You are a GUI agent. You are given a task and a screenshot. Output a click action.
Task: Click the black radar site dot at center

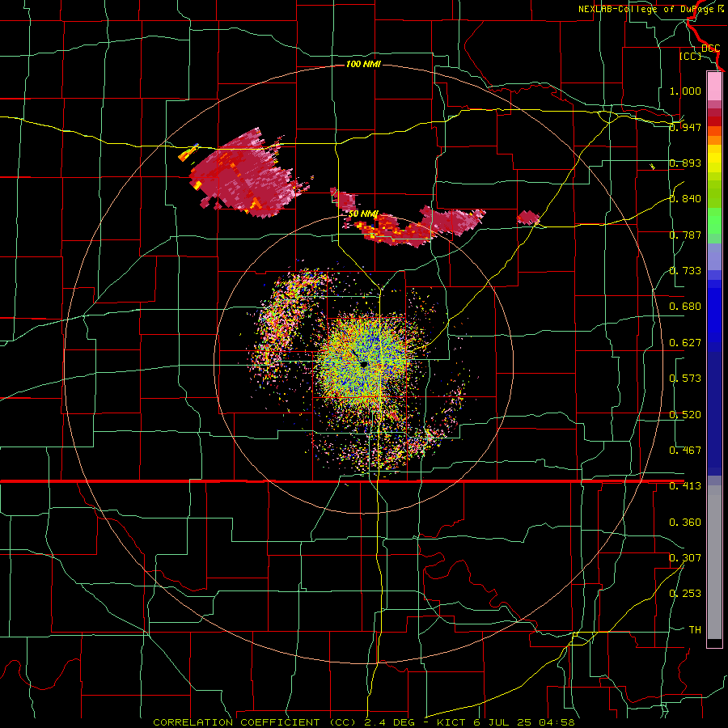(x=363, y=365)
